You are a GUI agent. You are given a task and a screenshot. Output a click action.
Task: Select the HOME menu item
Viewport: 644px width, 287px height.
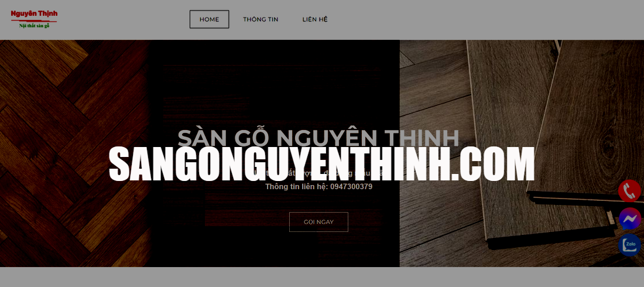(209, 19)
